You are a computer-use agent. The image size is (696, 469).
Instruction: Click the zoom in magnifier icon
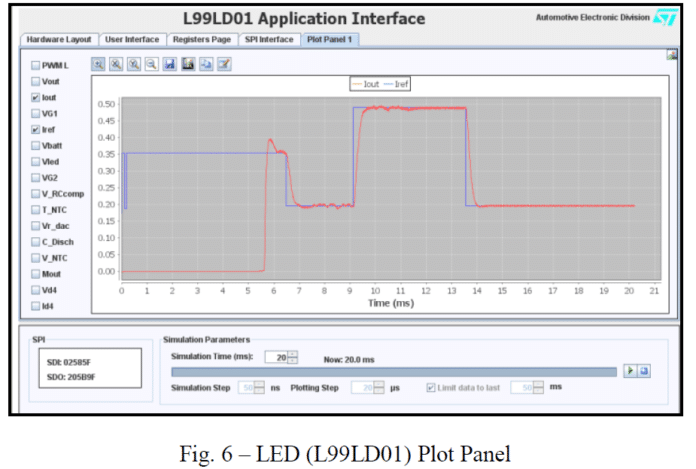pos(99,64)
